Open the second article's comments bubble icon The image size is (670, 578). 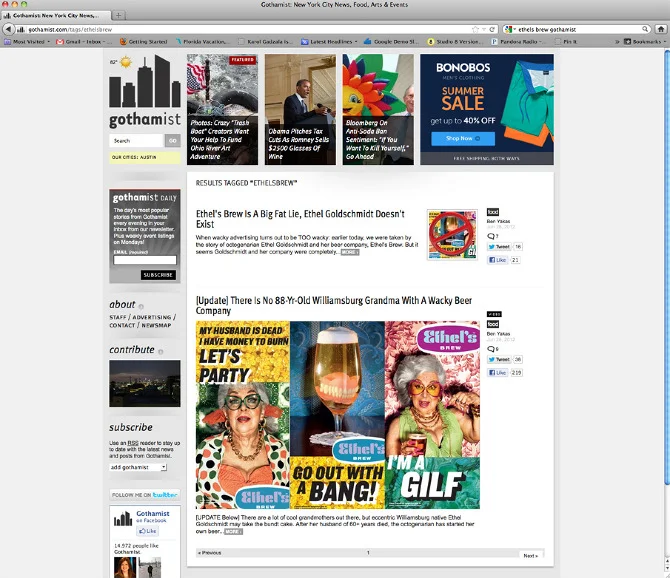point(491,349)
